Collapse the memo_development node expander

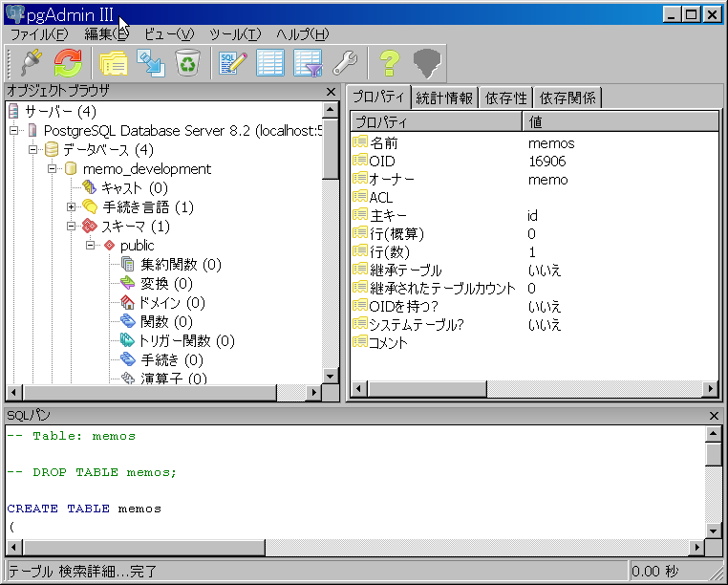click(x=52, y=168)
